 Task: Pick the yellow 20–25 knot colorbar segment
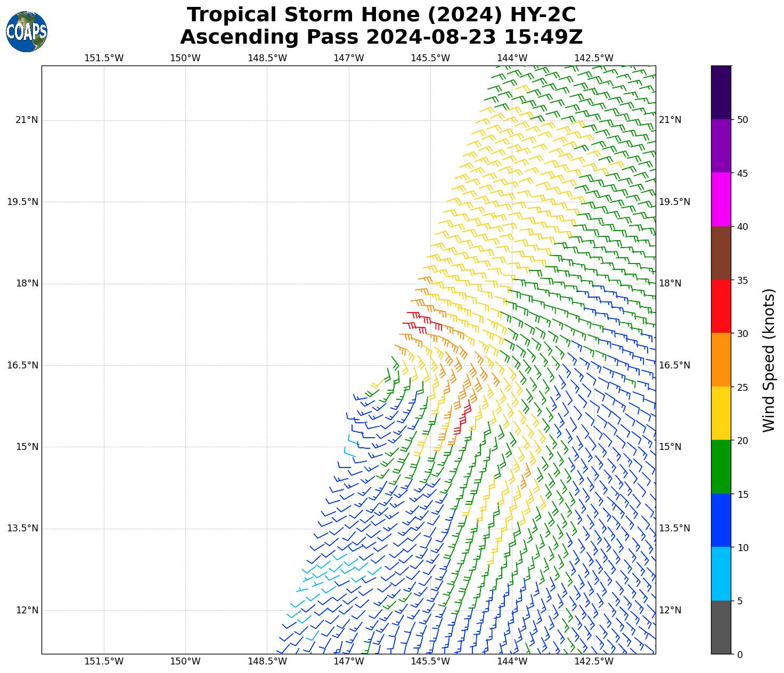721,413
